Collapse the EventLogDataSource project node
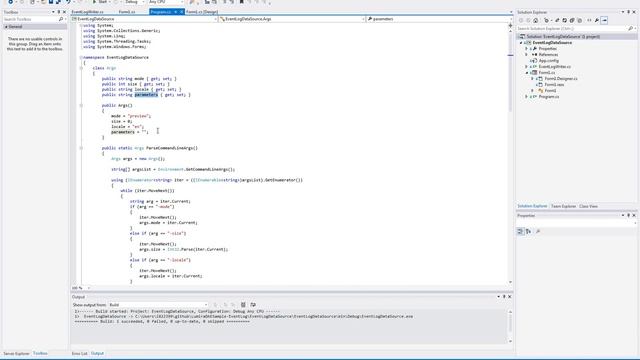The height and width of the screenshot is (360, 640). [x=521, y=42]
